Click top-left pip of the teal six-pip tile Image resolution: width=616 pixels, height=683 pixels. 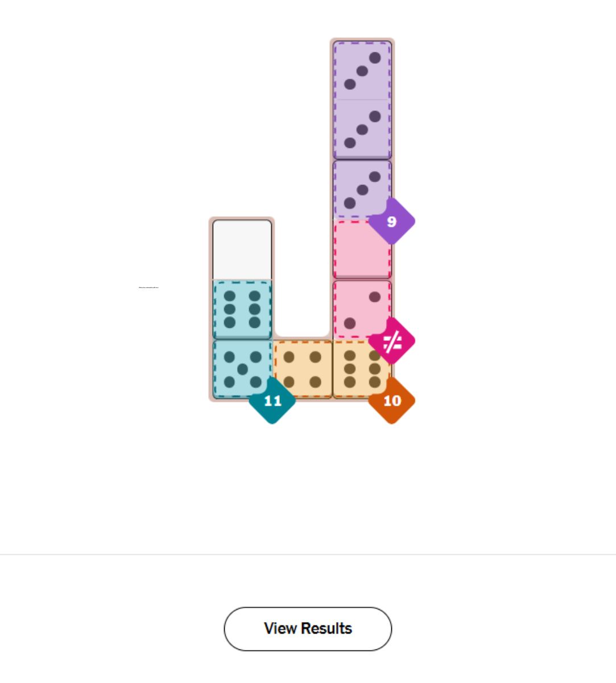point(230,297)
